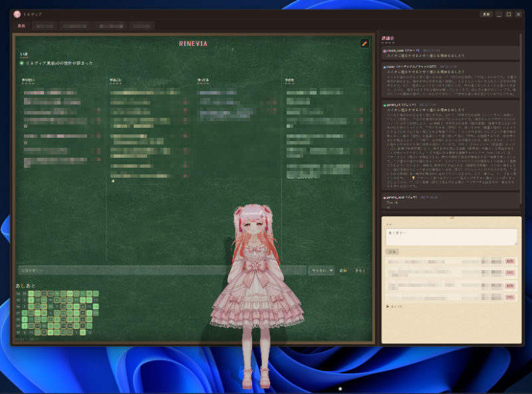Close the リネヴィア window
The width and height of the screenshot is (532, 394).
click(519, 14)
